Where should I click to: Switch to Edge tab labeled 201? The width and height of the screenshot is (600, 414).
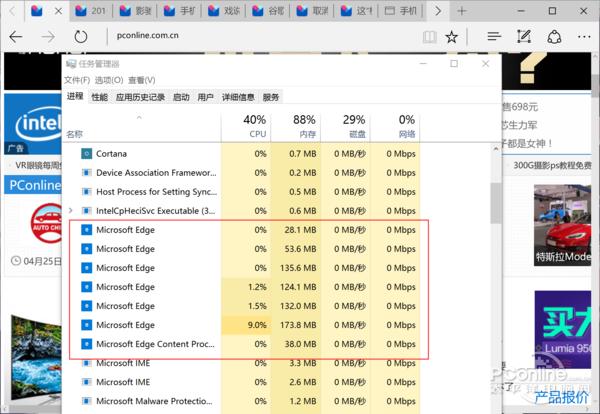point(91,11)
